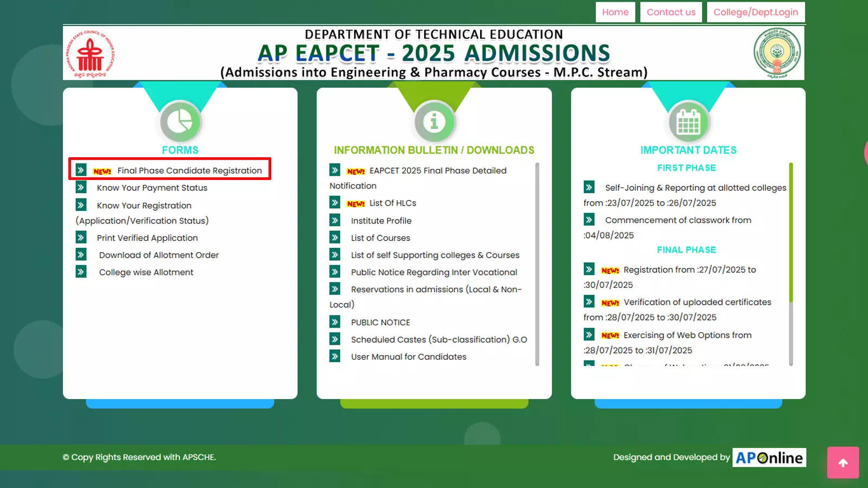Open Institute Profile link
Viewport: 868px width, 488px height.
(381, 221)
